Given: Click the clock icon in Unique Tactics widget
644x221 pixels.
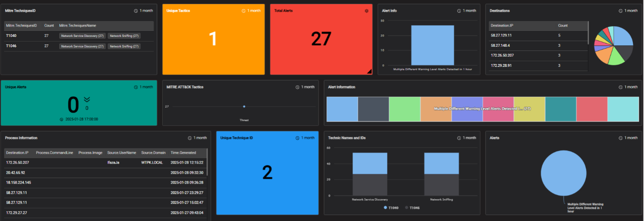Looking at the screenshot, I should click(x=243, y=10).
